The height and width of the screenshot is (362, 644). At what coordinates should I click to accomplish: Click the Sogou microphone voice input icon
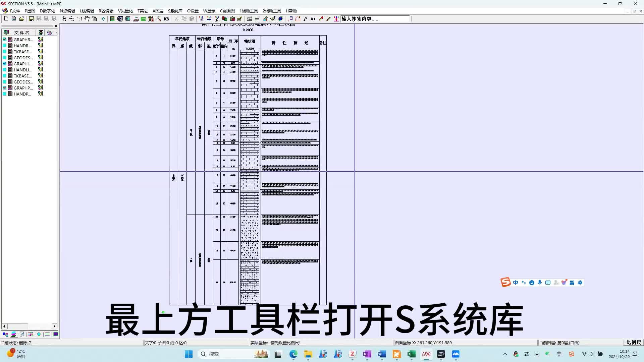point(540,283)
